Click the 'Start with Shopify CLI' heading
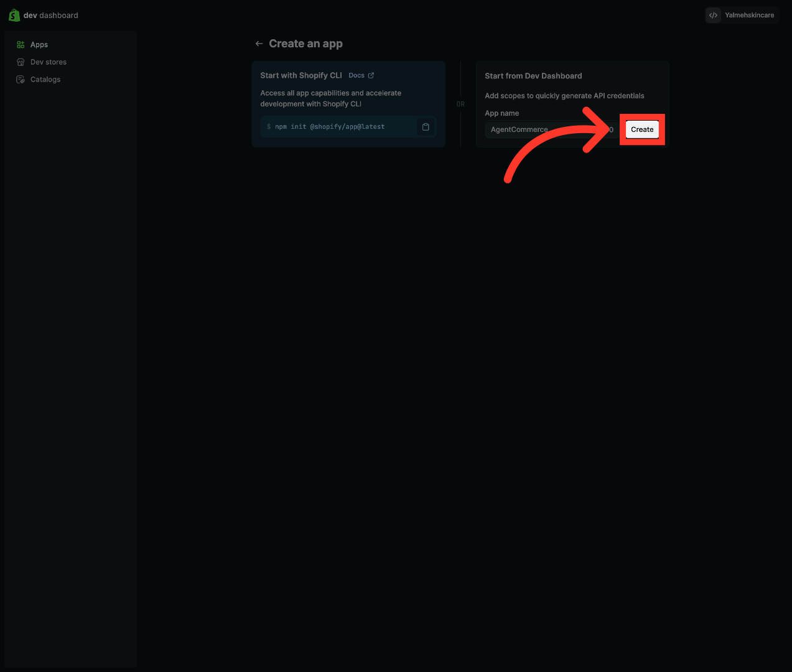The height and width of the screenshot is (672, 792). click(301, 75)
